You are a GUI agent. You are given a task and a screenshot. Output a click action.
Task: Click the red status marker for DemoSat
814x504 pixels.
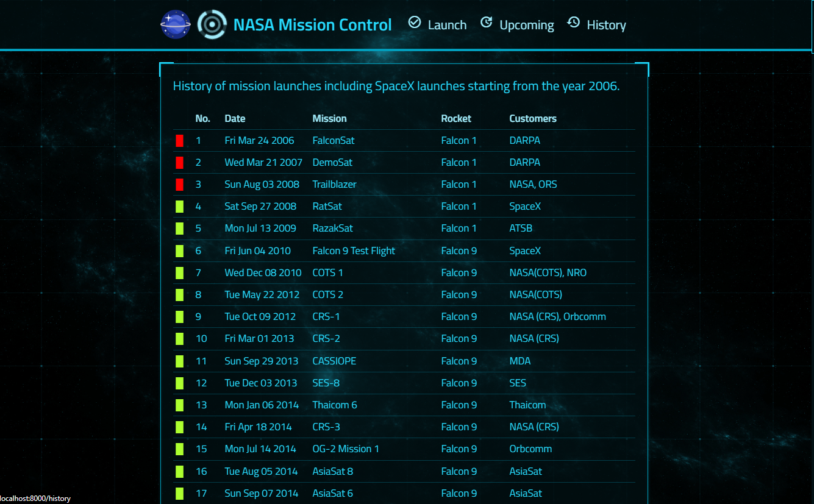tap(180, 163)
